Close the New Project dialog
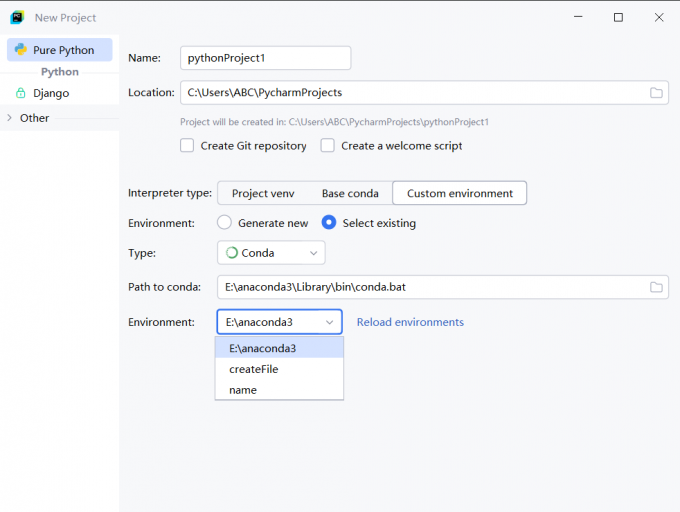The image size is (680, 512). point(659,17)
